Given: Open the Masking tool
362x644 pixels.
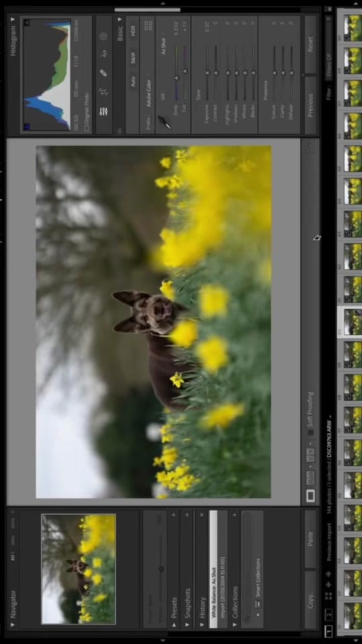Looking at the screenshot, I should (103, 36).
